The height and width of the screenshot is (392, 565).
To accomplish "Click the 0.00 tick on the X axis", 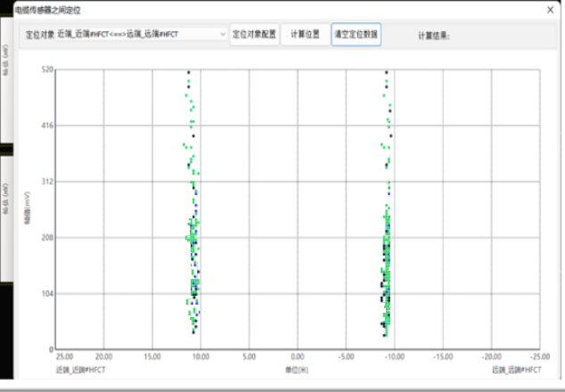I will (x=297, y=355).
